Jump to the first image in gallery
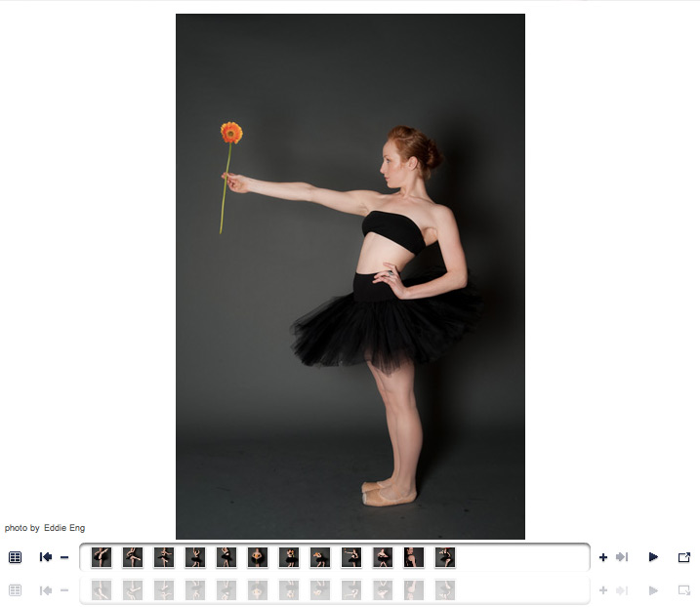Viewport: 700px width, 607px height. pyautogui.click(x=45, y=557)
